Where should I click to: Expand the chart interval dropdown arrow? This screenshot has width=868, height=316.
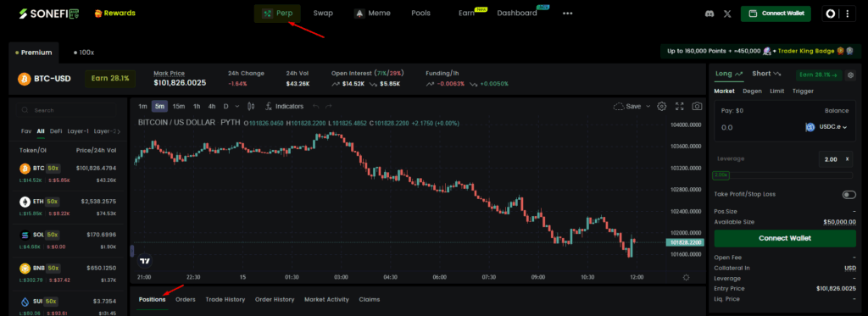coord(237,106)
